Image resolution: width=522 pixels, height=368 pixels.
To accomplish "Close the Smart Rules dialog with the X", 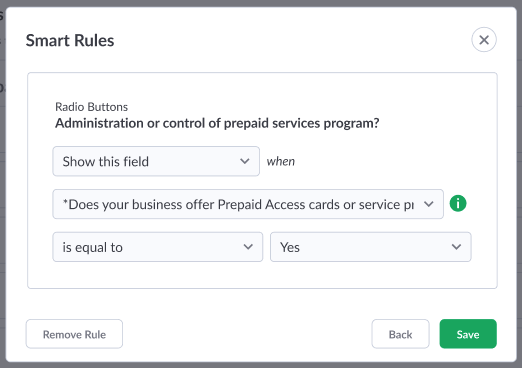I will [484, 40].
